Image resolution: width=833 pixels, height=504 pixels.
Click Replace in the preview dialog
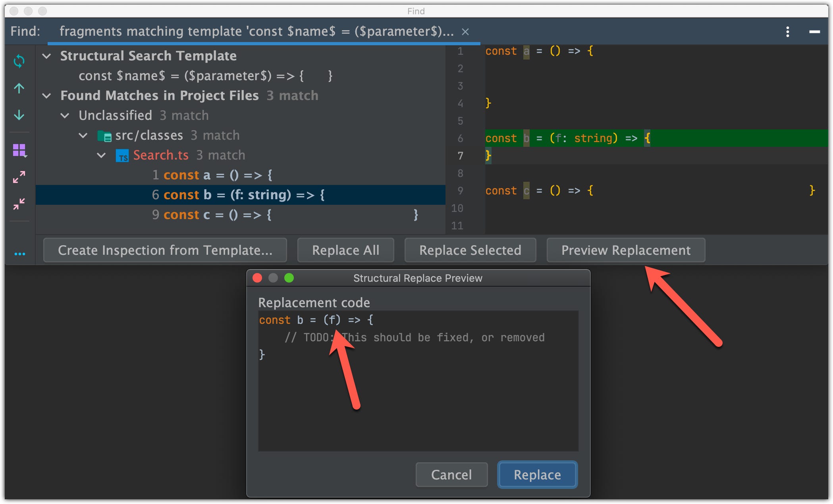(x=537, y=475)
